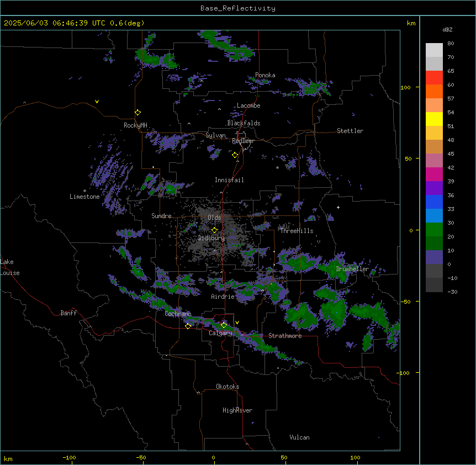Screen dimensions: 476x465
Task: Click the Cochrane city label
Action: [x=178, y=314]
